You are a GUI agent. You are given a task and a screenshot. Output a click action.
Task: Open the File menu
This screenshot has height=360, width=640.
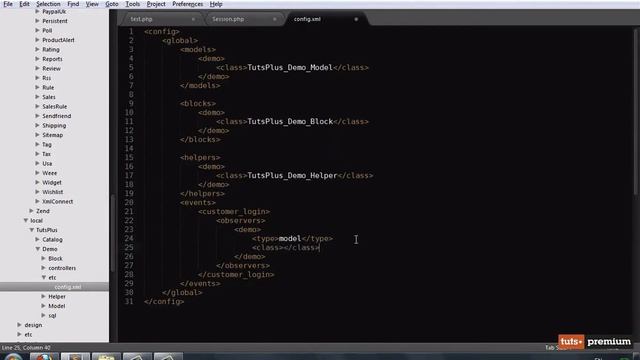[x=8, y=4]
